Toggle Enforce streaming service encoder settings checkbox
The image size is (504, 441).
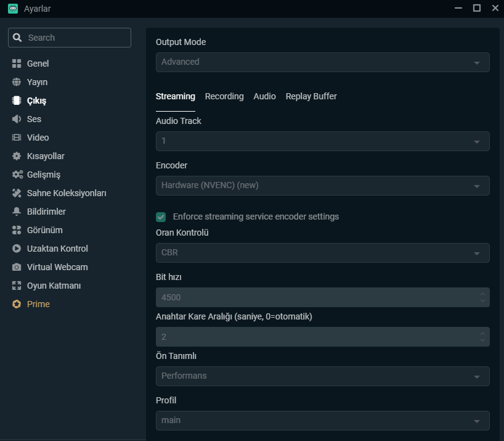point(161,217)
